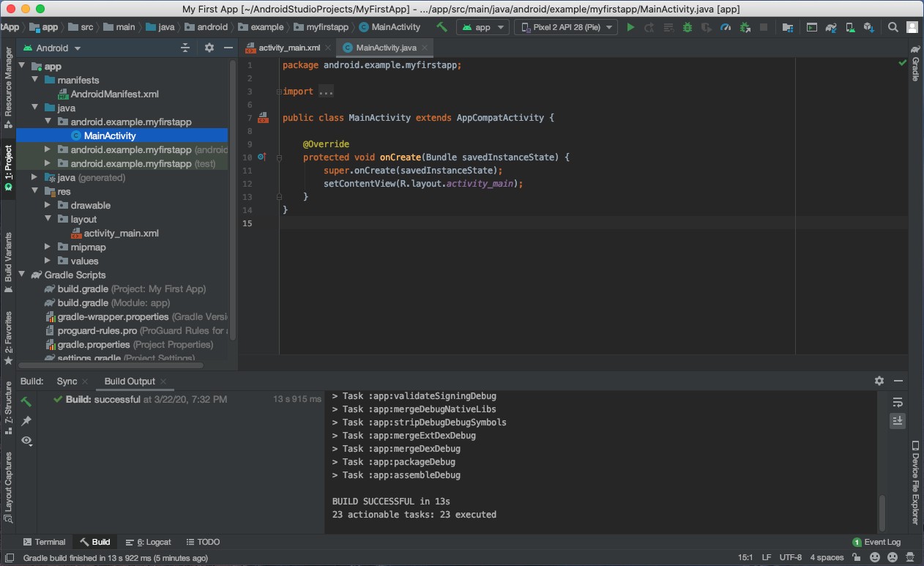Screen dimensions: 924x566
Task: Click the LF line separator status
Action: tap(766, 557)
